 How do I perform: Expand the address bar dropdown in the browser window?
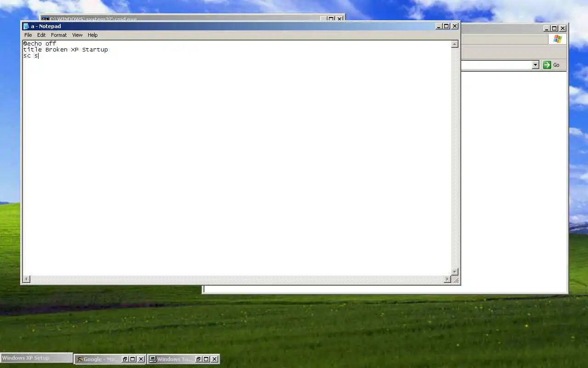tap(535, 65)
